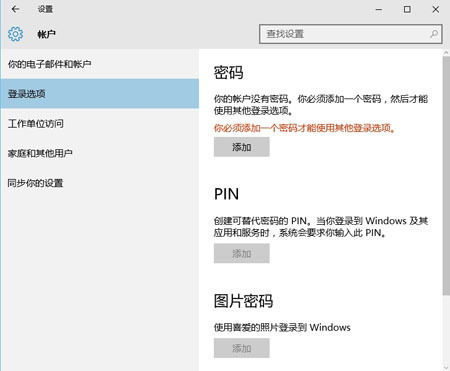
Task: Minimize the 设置 window
Action: [379, 9]
